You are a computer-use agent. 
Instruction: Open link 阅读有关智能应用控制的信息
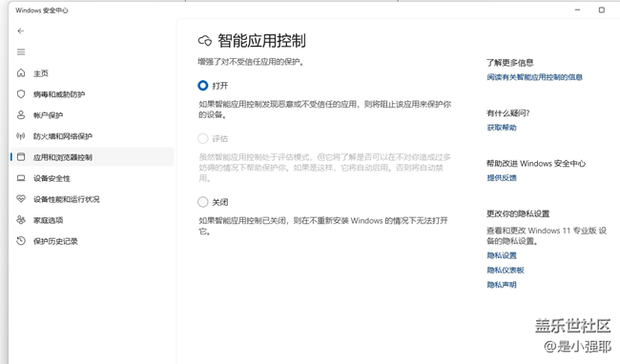point(534,77)
